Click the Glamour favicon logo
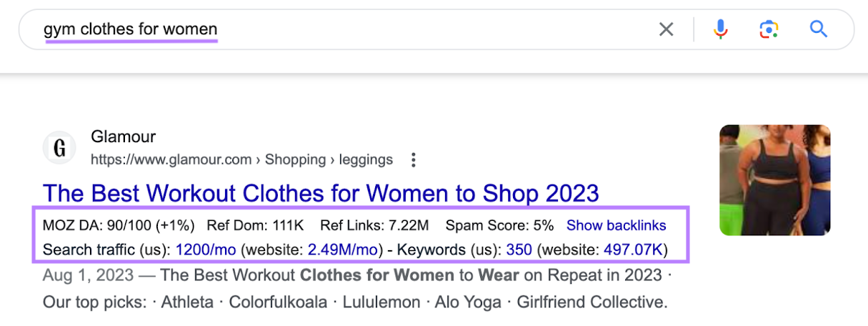Viewport: 868px width, 326px height. click(x=60, y=148)
